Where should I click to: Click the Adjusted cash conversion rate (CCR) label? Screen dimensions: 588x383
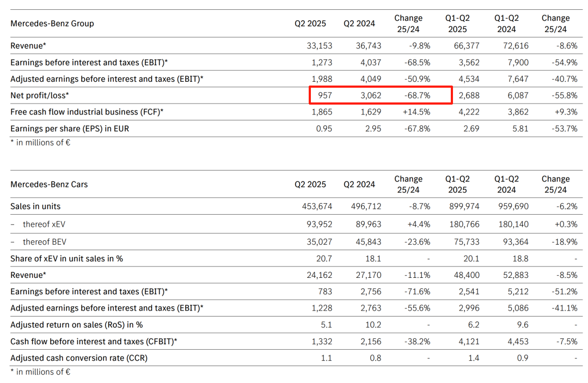pos(79,358)
